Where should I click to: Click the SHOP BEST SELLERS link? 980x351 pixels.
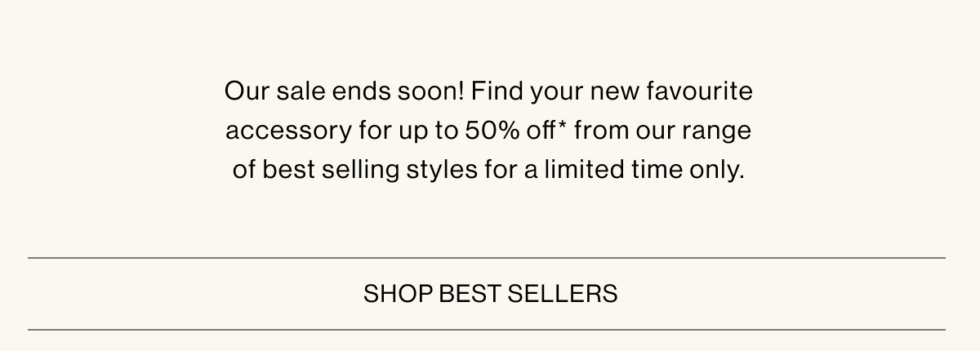pos(490,293)
